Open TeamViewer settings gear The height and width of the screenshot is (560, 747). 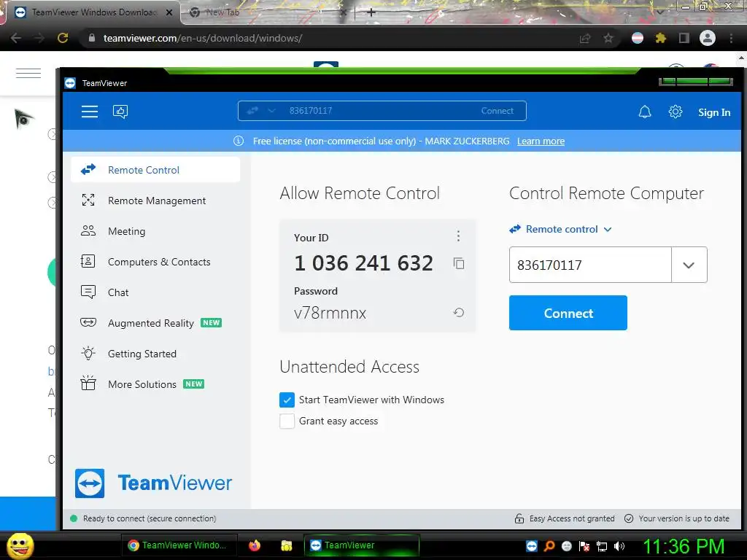675,112
